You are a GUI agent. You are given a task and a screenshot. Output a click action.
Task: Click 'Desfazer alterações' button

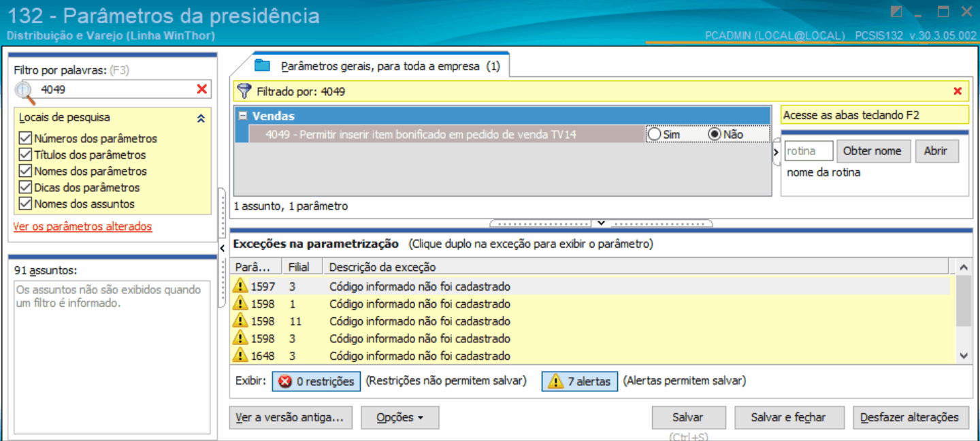click(x=910, y=417)
